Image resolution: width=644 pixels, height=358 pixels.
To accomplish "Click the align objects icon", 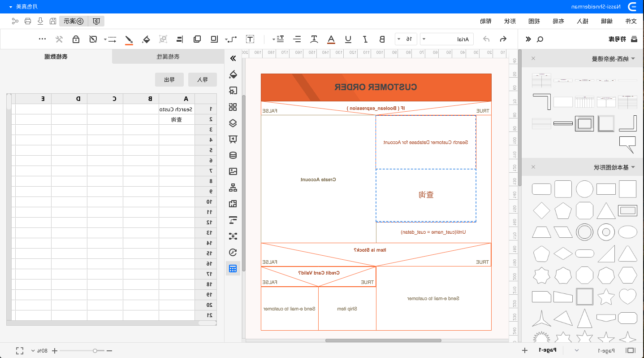I will (180, 39).
